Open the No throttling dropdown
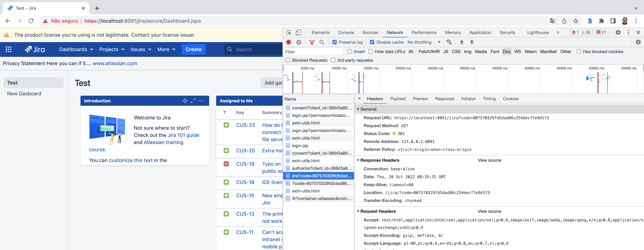The height and width of the screenshot is (250, 644). (424, 42)
